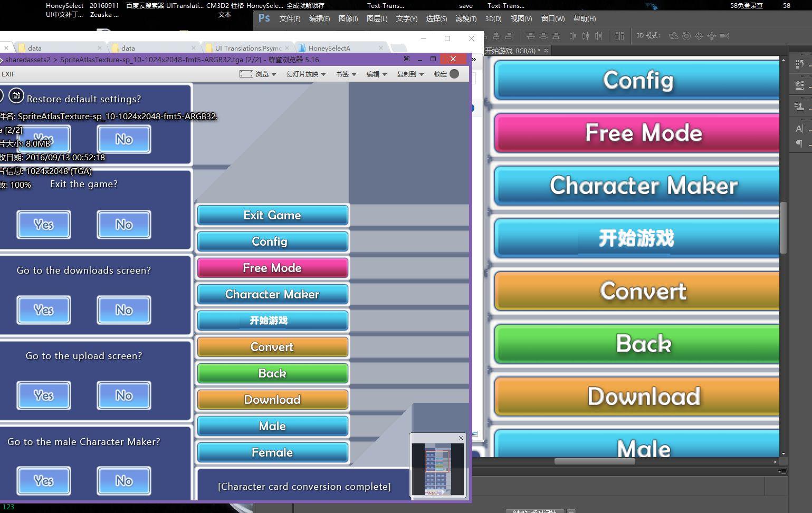Choose the 3D video camera zoom icon
The image size is (812, 513).
tap(724, 36)
